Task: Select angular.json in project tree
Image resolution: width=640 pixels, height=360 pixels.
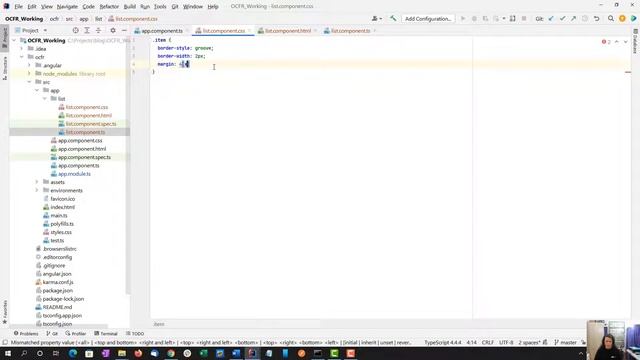Action: (x=57, y=274)
